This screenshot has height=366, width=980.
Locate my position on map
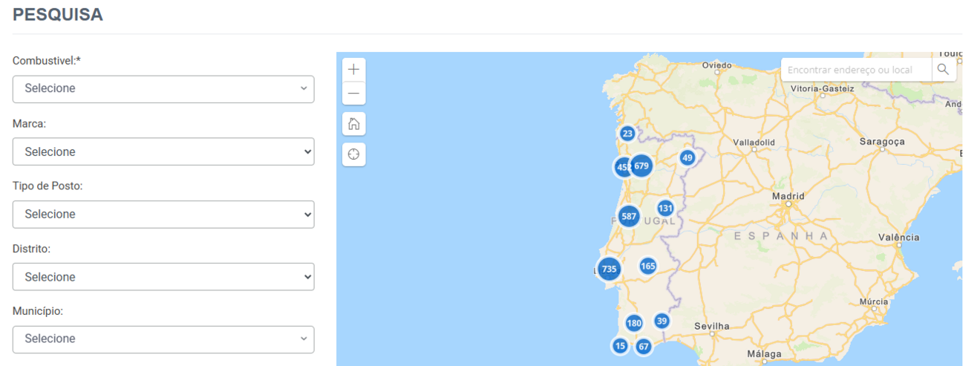pos(353,154)
